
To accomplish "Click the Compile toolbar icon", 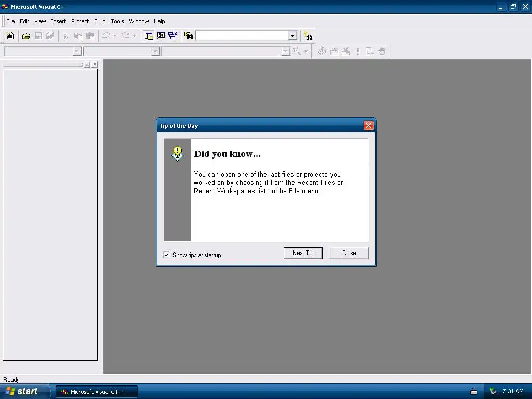I will click(x=322, y=51).
